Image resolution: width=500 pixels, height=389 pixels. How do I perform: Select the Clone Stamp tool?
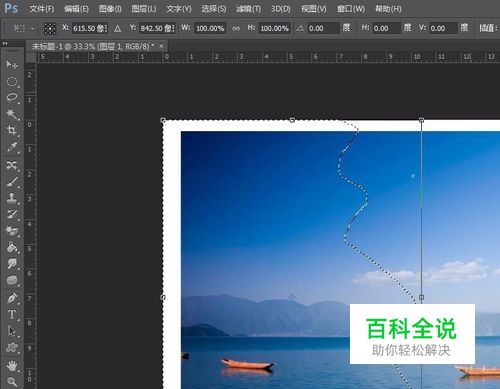(12, 198)
